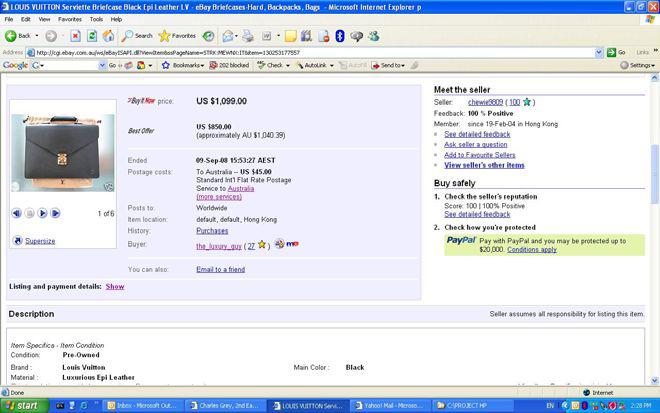Click the Refresh page icon
Image resolution: width=660 pixels, height=413 pixels.
tap(92, 36)
